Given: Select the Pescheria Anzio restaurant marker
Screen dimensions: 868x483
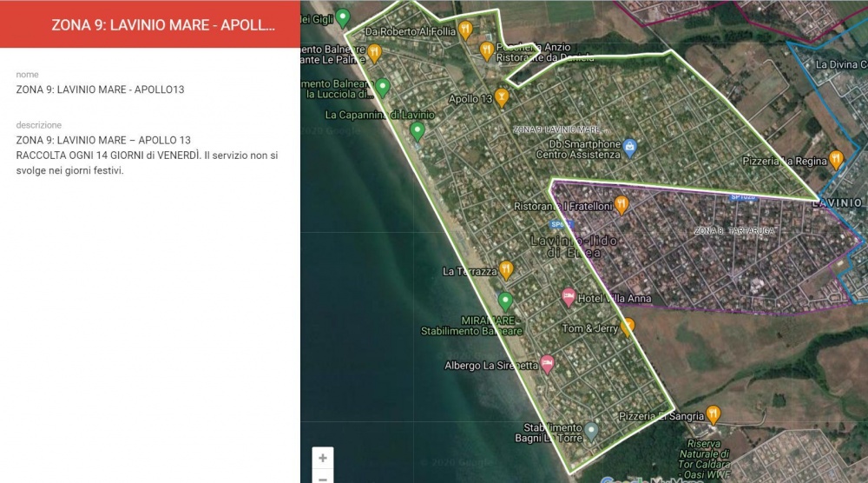Looking at the screenshot, I should click(487, 50).
